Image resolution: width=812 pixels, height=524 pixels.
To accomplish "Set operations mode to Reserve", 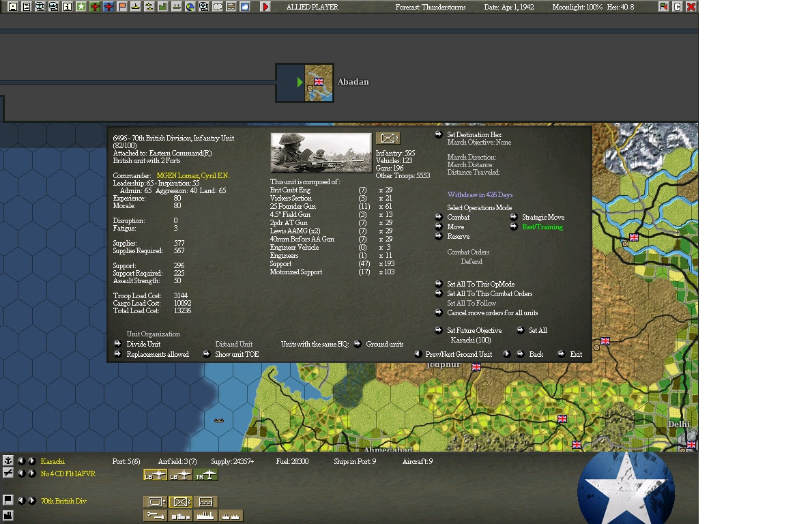I will pyautogui.click(x=439, y=236).
